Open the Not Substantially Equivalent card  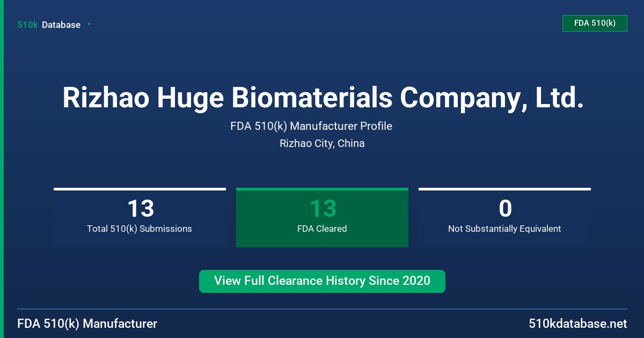pos(504,217)
